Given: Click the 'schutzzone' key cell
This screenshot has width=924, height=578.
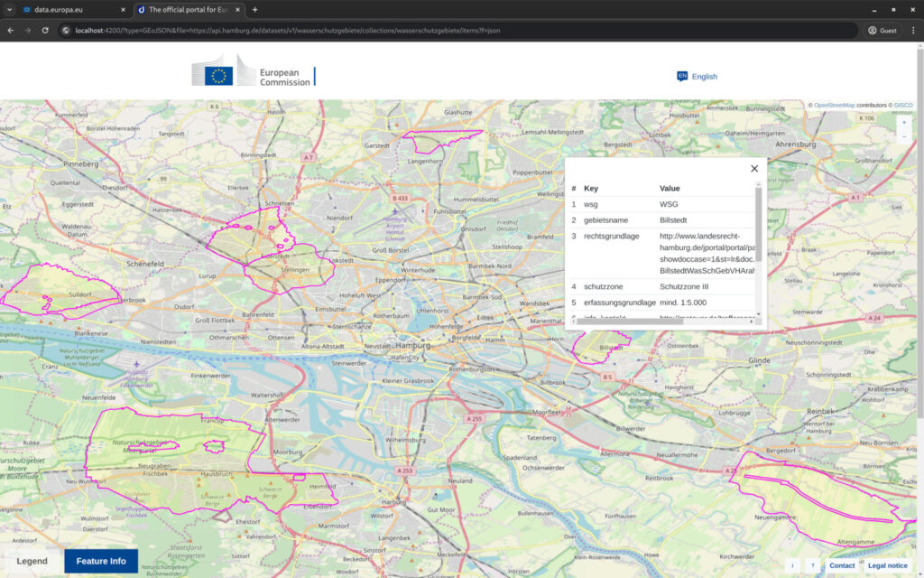Looking at the screenshot, I should point(604,286).
